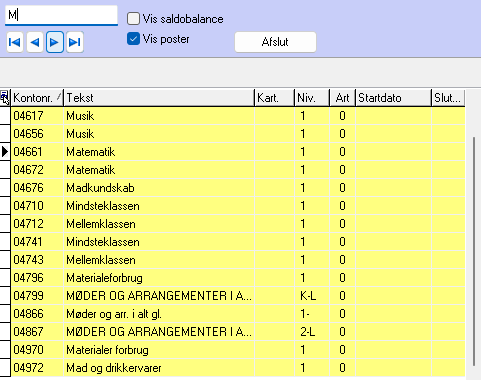Image resolution: width=481 pixels, height=380 pixels.
Task: Click account number 04866
Action: pos(29,314)
